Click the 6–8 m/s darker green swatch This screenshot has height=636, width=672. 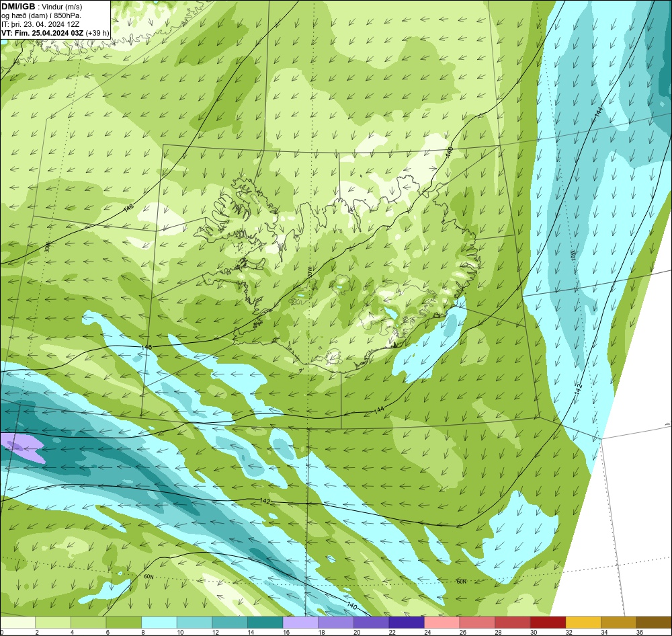click(x=124, y=623)
